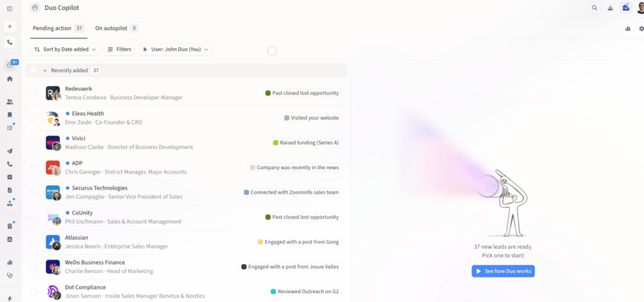The height and width of the screenshot is (302, 644).
Task: Click the Visited your website tag
Action: tap(311, 118)
